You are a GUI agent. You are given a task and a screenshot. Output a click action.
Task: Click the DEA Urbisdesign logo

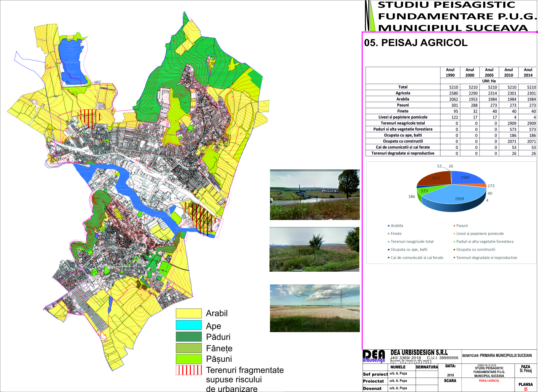coord(374,357)
